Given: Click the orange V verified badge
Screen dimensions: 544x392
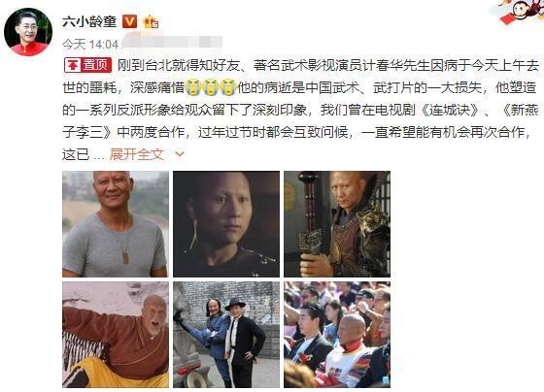Looking at the screenshot, I should [x=130, y=22].
